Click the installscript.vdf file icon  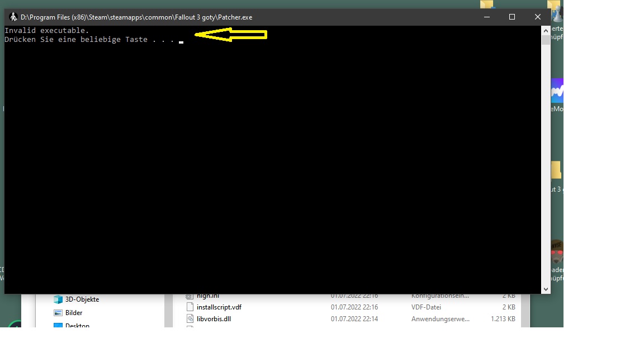(x=190, y=307)
